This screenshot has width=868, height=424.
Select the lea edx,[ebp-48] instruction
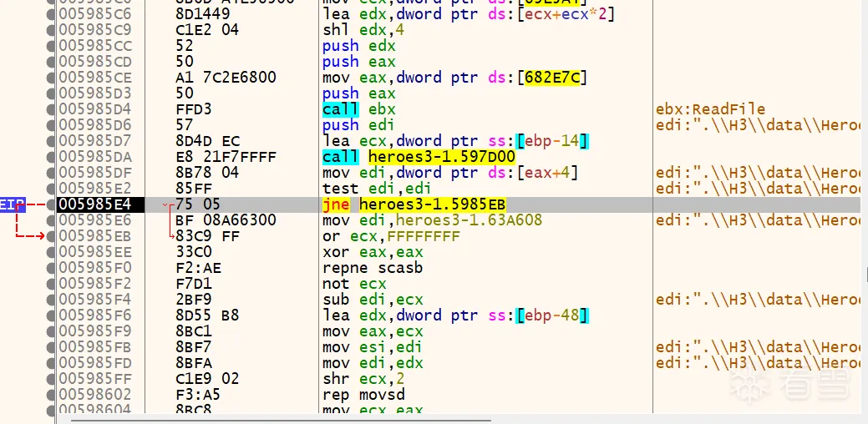(x=455, y=315)
